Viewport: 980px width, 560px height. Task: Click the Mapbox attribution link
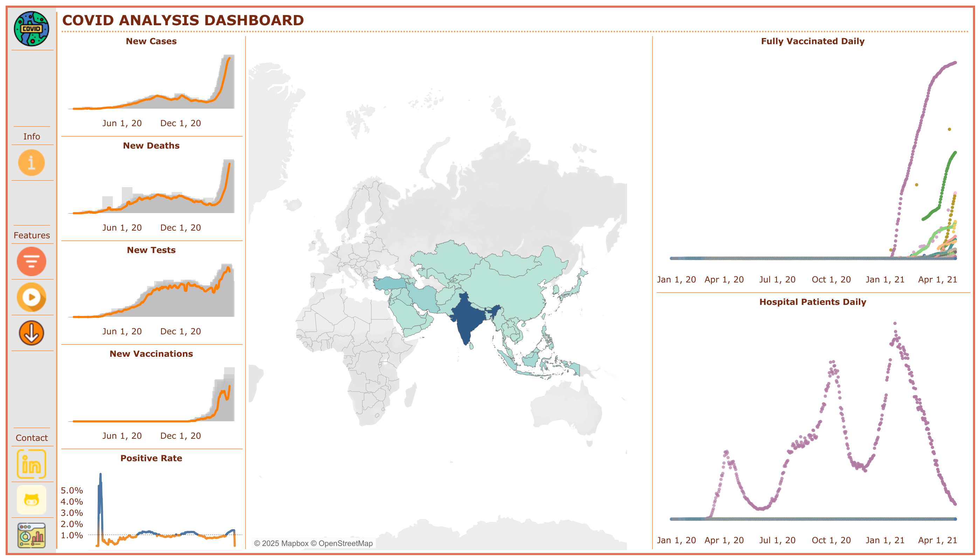(x=281, y=544)
